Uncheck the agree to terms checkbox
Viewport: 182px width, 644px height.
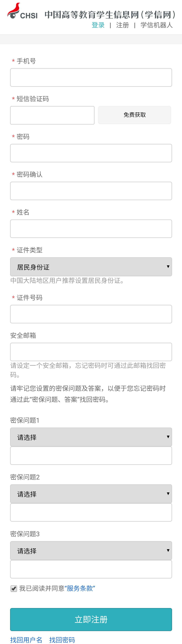coord(14,589)
